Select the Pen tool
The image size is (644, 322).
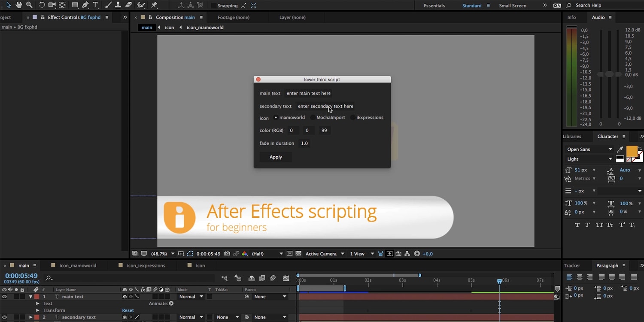click(x=85, y=5)
